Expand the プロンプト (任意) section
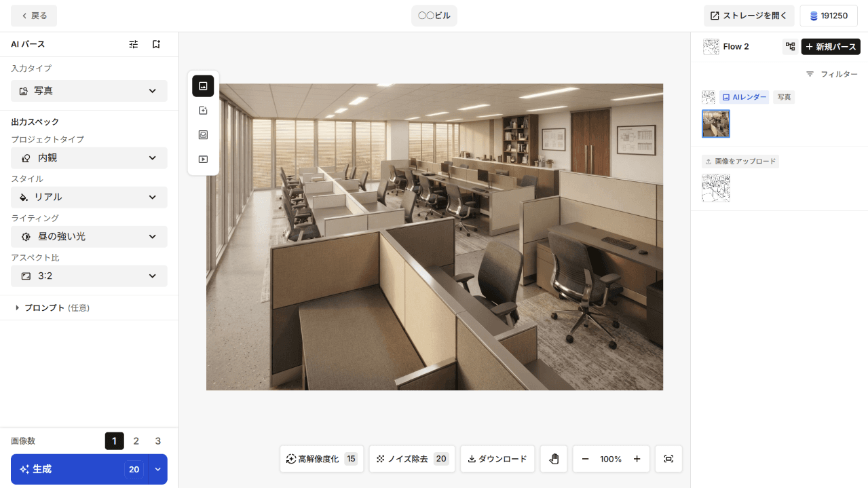The image size is (868, 488). pos(52,308)
